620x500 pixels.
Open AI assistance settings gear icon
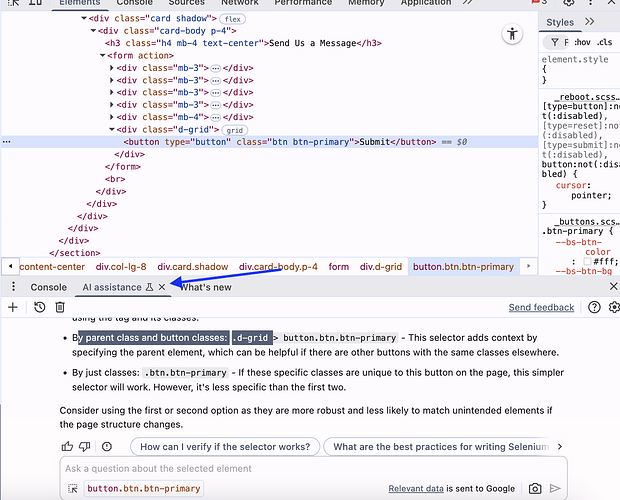tap(614, 307)
